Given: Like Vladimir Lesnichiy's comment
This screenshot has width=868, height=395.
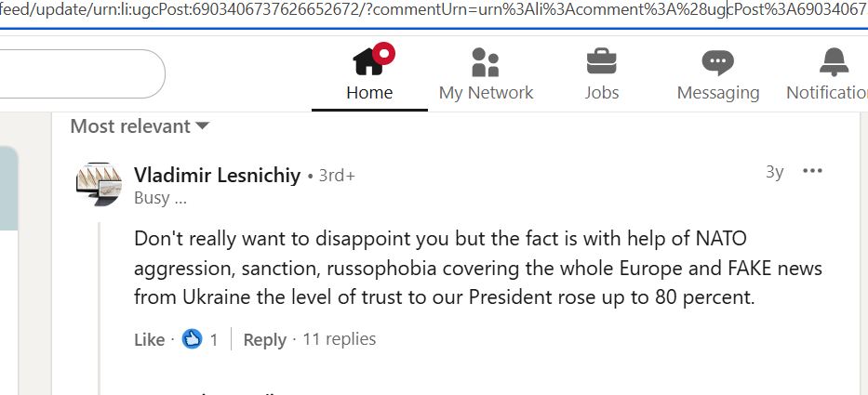Looking at the screenshot, I should click(149, 340).
